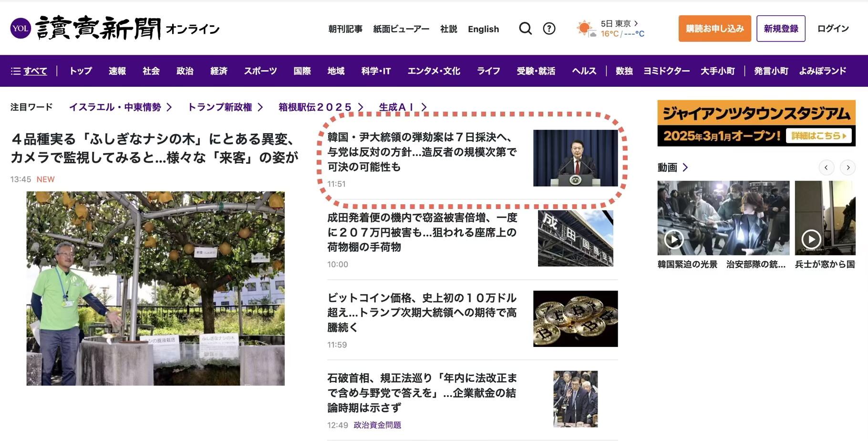Click the 購読お申し込み button
The image size is (868, 441).
[x=714, y=29]
